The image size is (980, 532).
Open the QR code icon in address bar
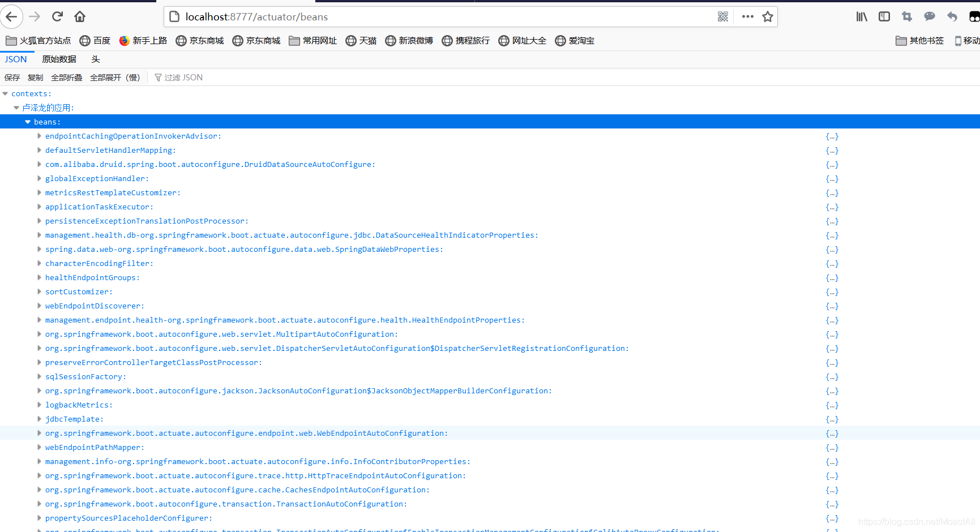pos(723,16)
